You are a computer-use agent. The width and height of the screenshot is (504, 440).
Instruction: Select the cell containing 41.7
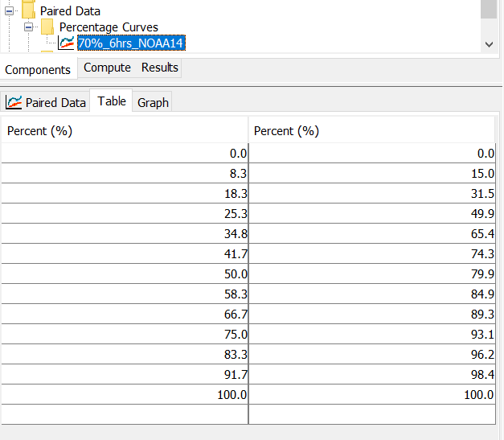125,253
